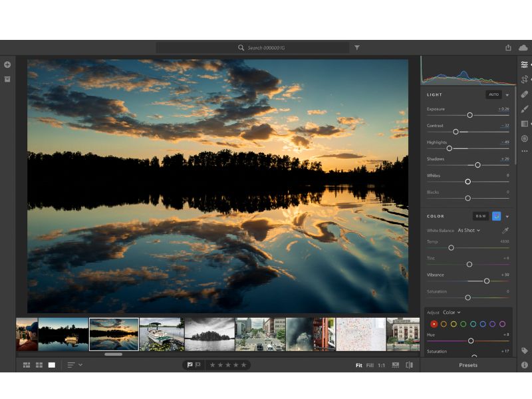Select the Healing Brush tool
The image size is (532, 399).
point(525,94)
